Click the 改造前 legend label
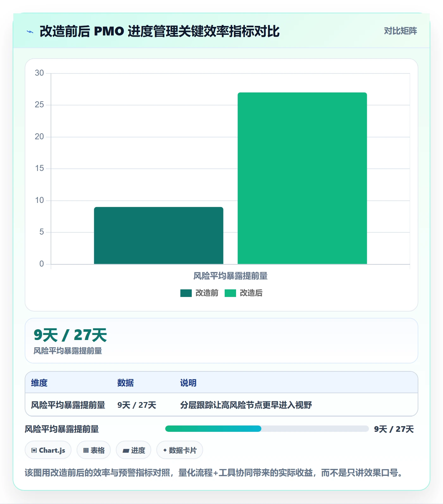Image resolution: width=443 pixels, height=504 pixels. (207, 293)
